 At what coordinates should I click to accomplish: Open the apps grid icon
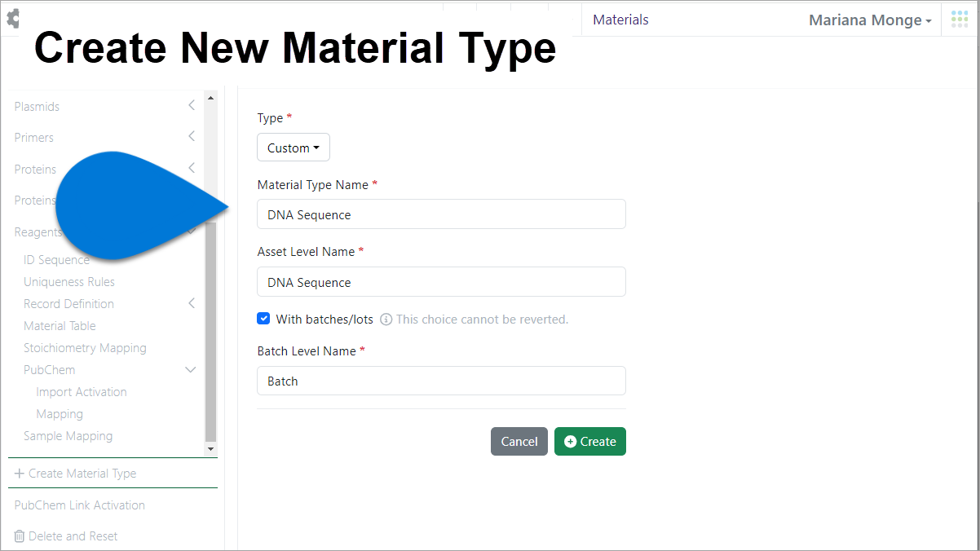point(960,19)
